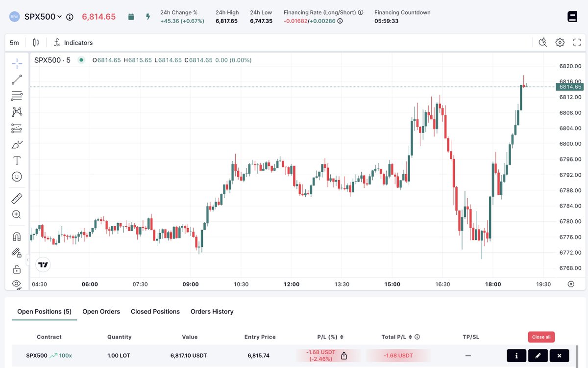Activate the zoom in tool

pos(17,214)
